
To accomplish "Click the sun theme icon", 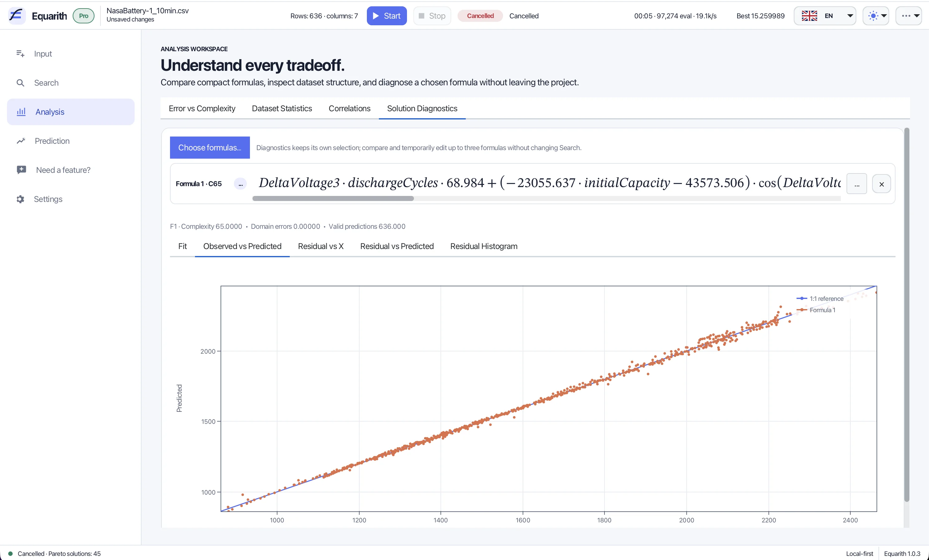I will pos(873,16).
